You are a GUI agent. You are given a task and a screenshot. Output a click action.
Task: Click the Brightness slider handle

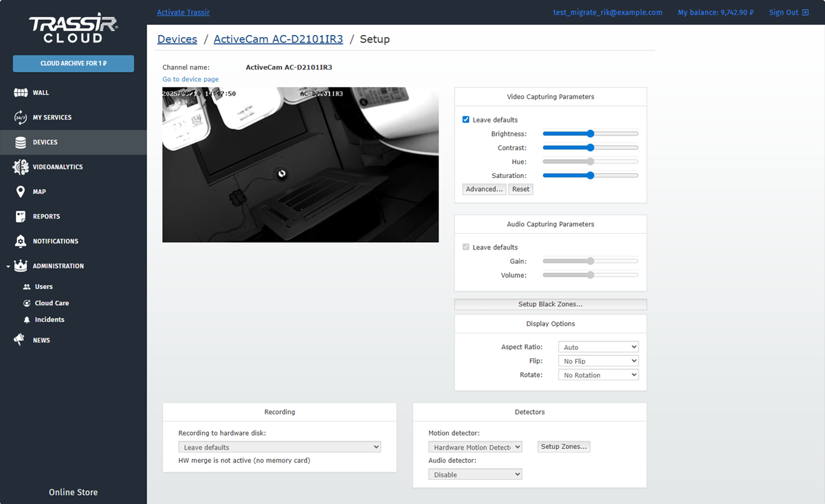click(590, 134)
